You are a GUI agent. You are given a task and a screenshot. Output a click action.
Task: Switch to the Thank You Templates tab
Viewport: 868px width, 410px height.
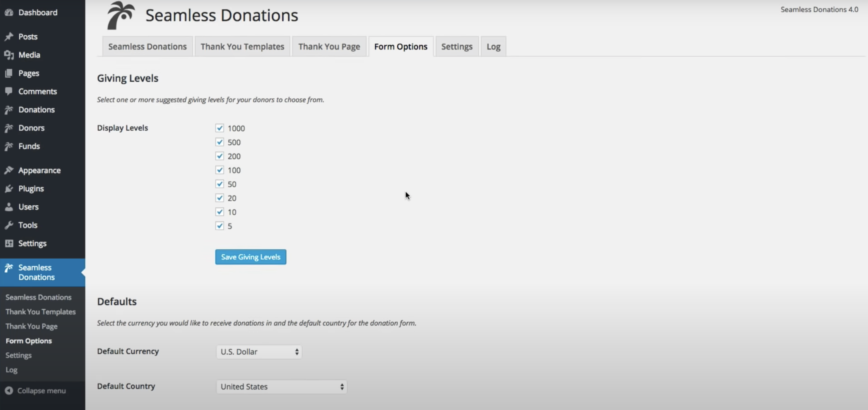point(242,47)
